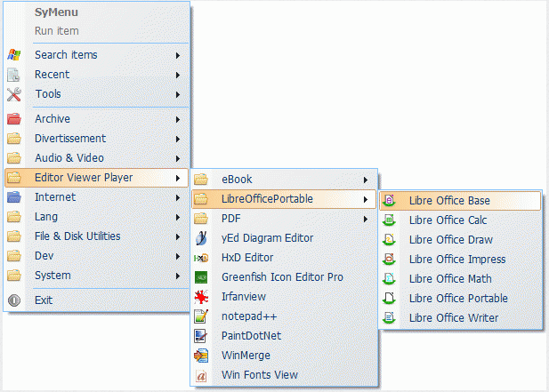
Task: Click the Libre Office Base icon
Action: 389,200
